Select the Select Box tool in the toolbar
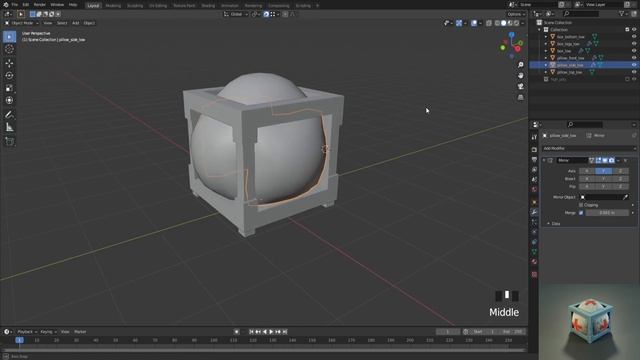 (x=9, y=37)
